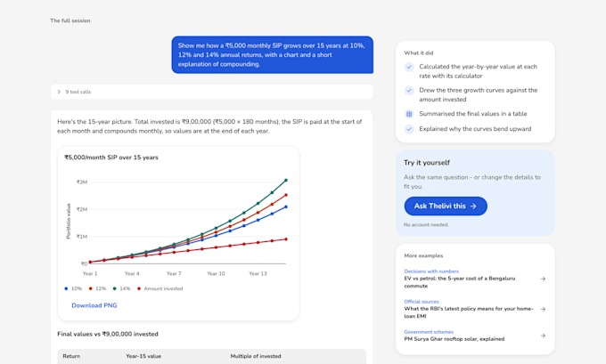
Task: Click the check icon beside 'Drew the three growth curves'
Action: [409, 91]
